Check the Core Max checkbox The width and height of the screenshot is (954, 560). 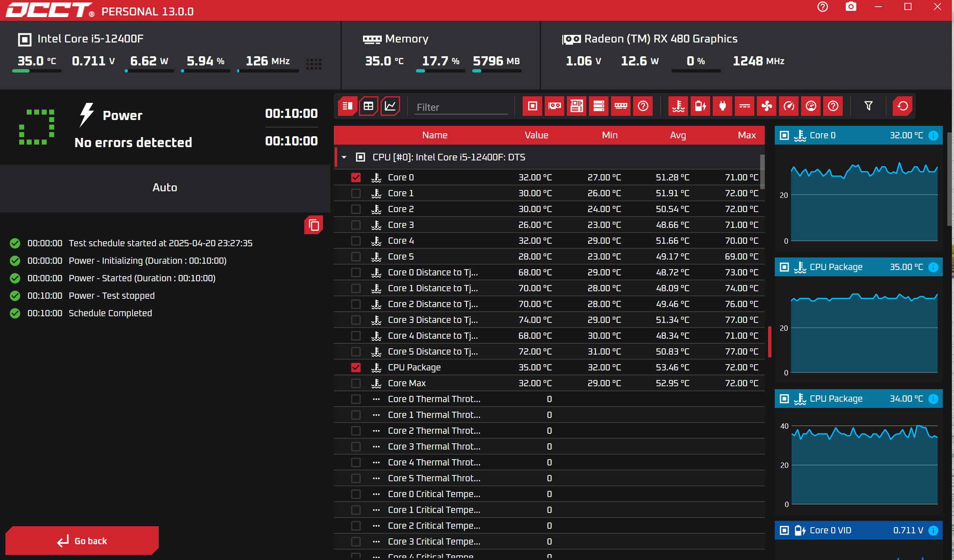tap(356, 383)
